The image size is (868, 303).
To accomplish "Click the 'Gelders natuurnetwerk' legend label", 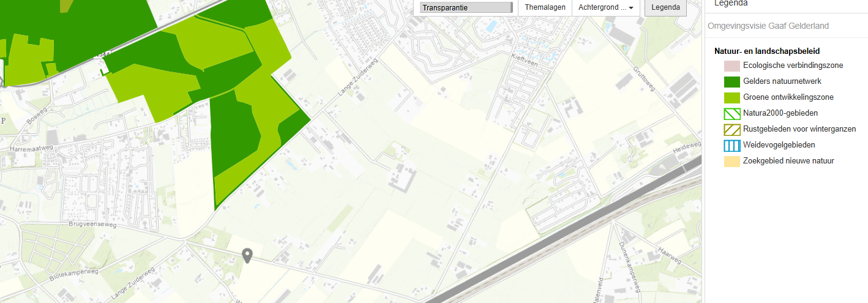I will pos(782,81).
